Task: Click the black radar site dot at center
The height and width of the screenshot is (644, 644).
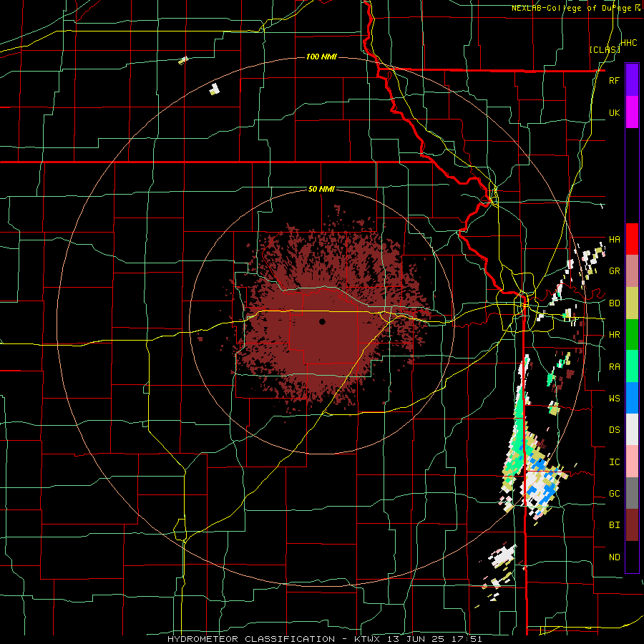Action: coord(322,321)
